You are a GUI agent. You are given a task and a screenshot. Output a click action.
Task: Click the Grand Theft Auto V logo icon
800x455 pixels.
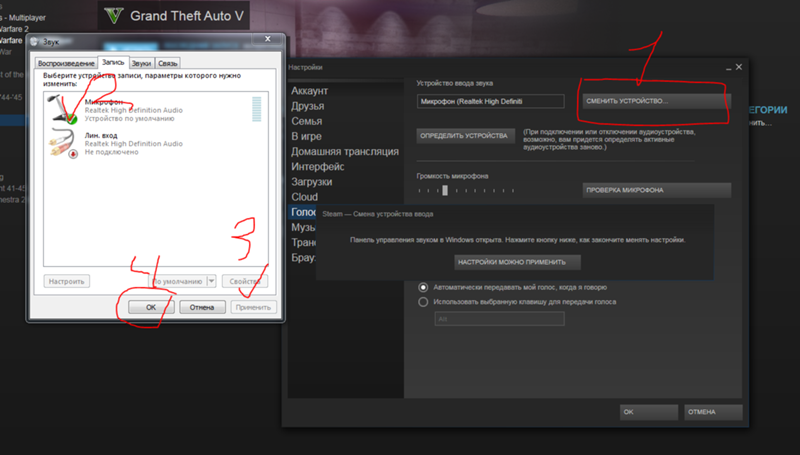tap(114, 16)
